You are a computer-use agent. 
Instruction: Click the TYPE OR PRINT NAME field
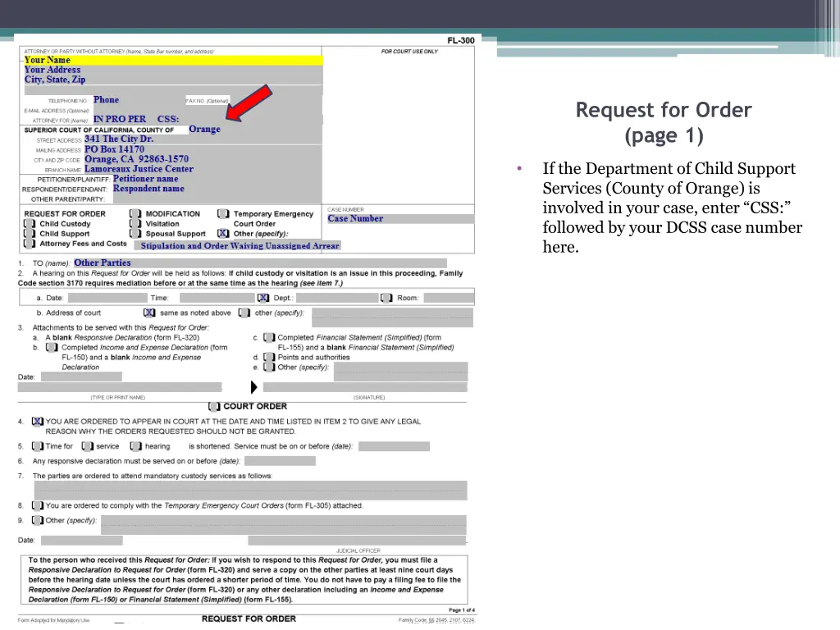[x=120, y=387]
